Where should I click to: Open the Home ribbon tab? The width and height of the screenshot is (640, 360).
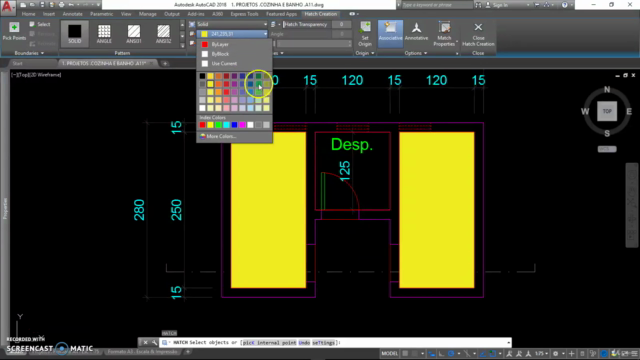coord(28,14)
